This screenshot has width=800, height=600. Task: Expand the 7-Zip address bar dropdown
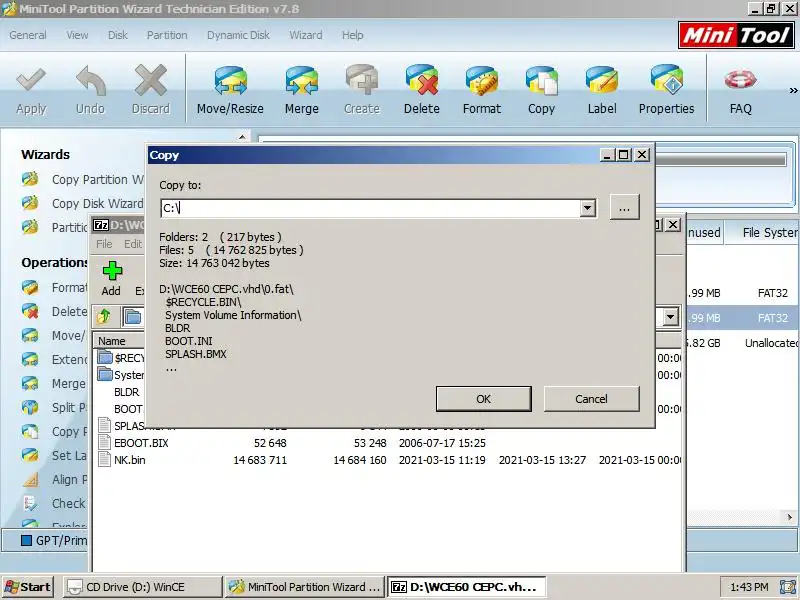tap(670, 317)
